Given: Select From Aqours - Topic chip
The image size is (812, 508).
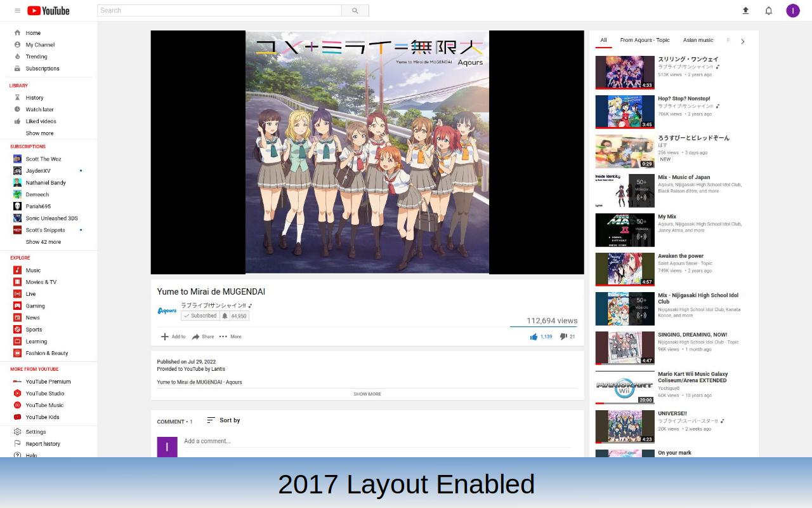Looking at the screenshot, I should pyautogui.click(x=645, y=40).
